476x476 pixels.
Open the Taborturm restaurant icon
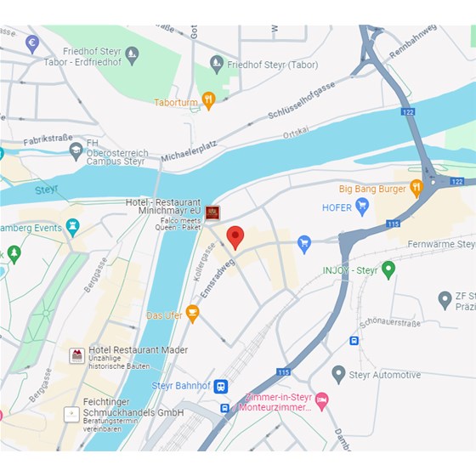[x=208, y=100]
